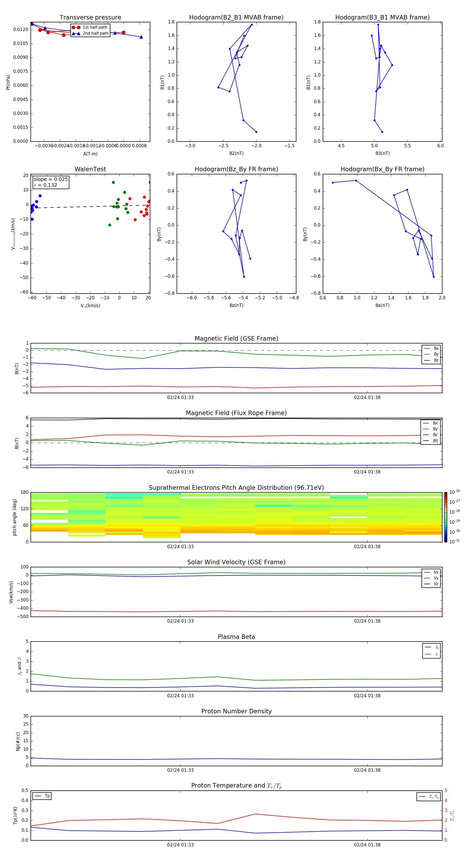Click the 'Magnetic Field (GSE Frame)' title

[236, 339]
